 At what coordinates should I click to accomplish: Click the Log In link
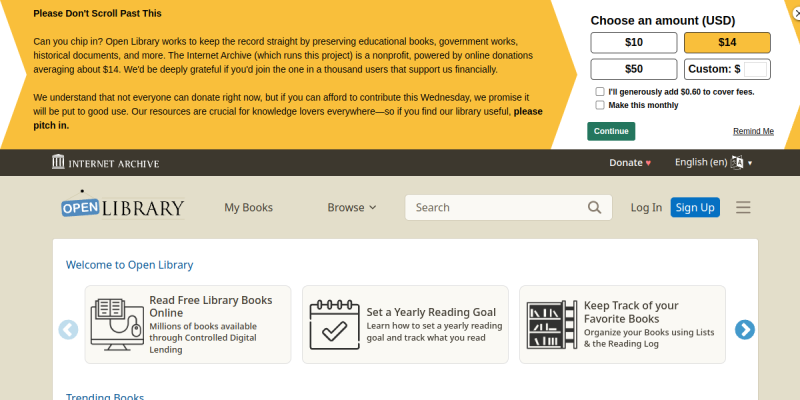coord(646,207)
